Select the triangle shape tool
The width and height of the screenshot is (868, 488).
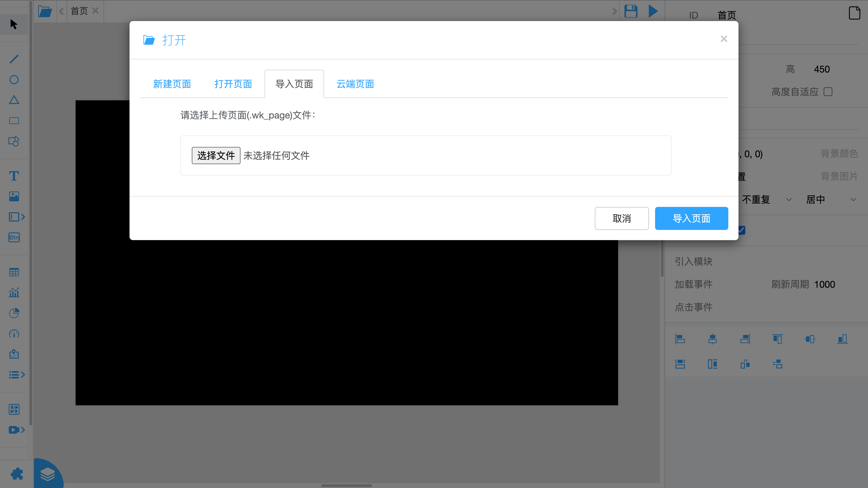coord(14,100)
